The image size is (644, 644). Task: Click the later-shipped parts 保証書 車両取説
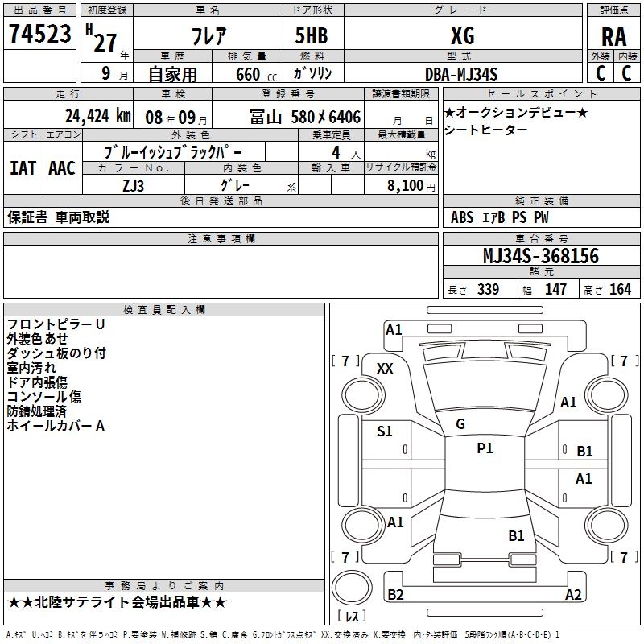coord(58,217)
